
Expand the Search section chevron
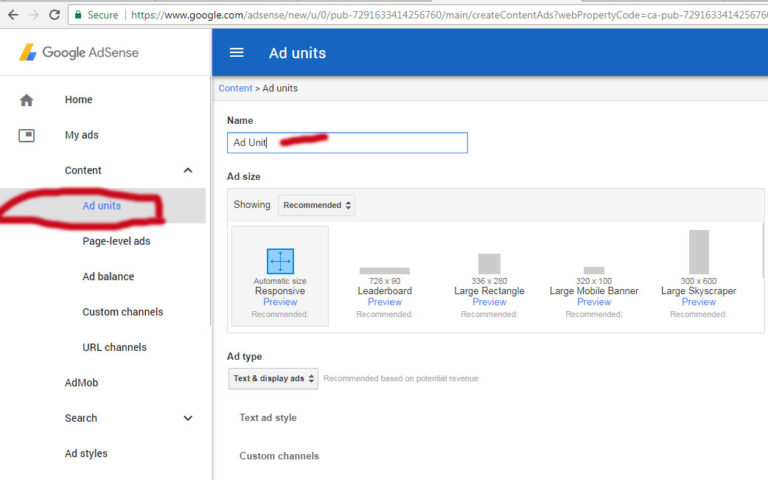(x=188, y=418)
